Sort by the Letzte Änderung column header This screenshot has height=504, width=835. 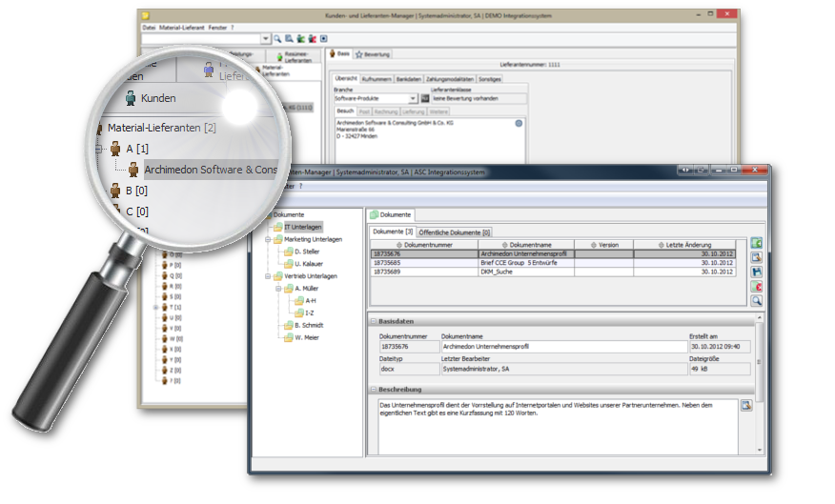point(684,245)
